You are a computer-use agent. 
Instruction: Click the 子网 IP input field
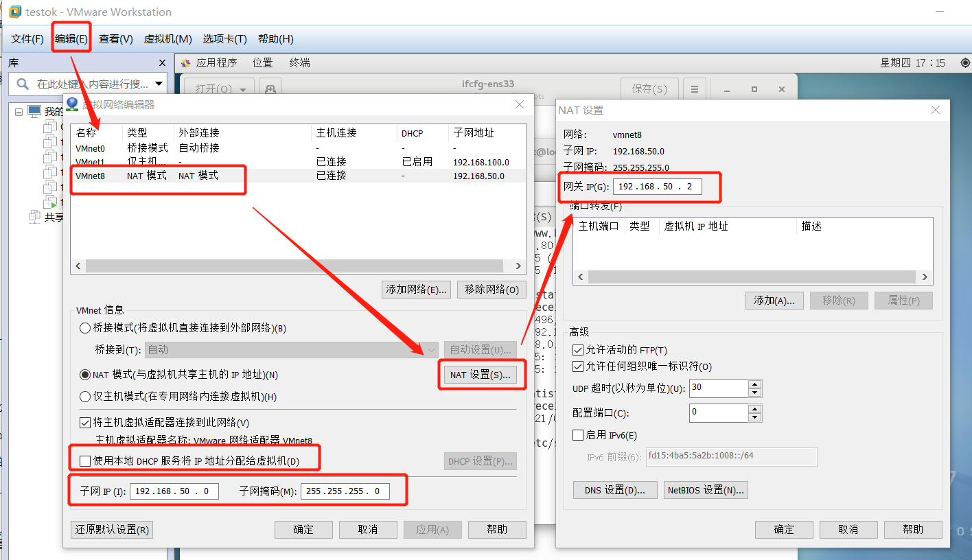[x=174, y=491]
